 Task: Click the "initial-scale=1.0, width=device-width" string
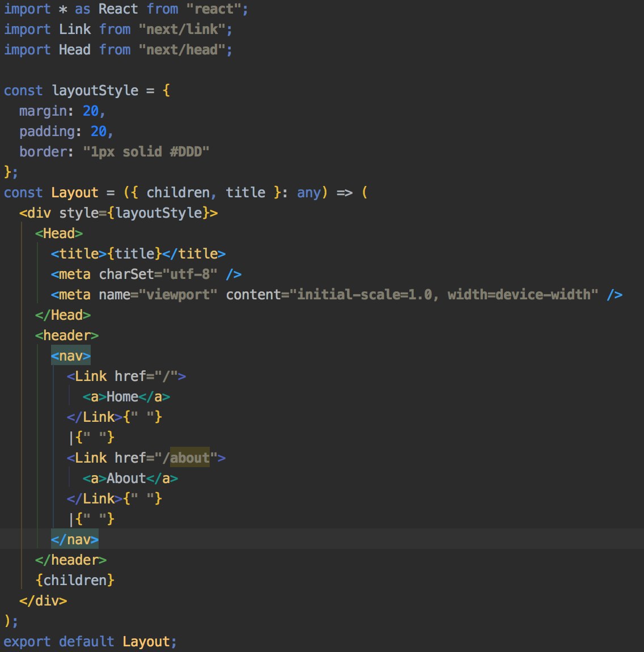[443, 294]
